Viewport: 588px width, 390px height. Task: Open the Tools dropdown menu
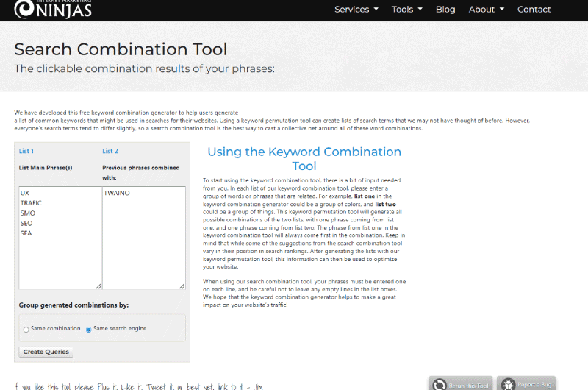click(407, 10)
